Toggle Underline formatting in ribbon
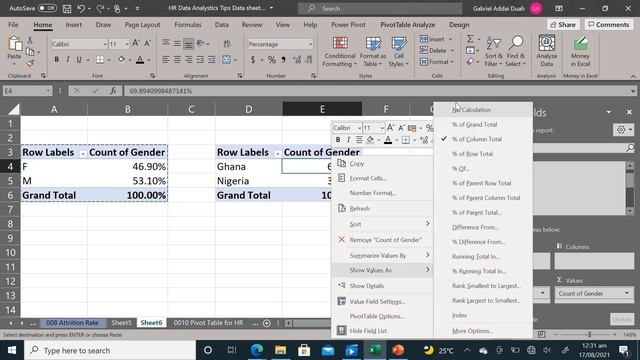Viewport: 640px width, 360px height. [79, 60]
